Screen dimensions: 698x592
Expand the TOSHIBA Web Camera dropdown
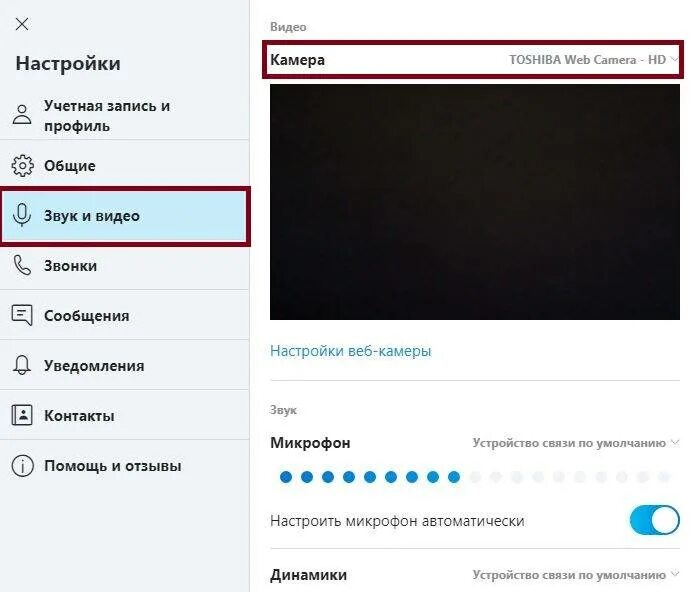pos(593,60)
